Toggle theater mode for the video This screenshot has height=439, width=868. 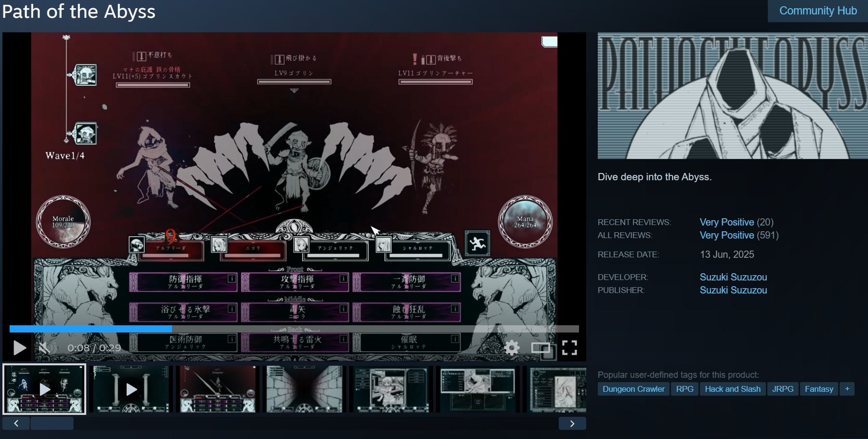pos(540,347)
